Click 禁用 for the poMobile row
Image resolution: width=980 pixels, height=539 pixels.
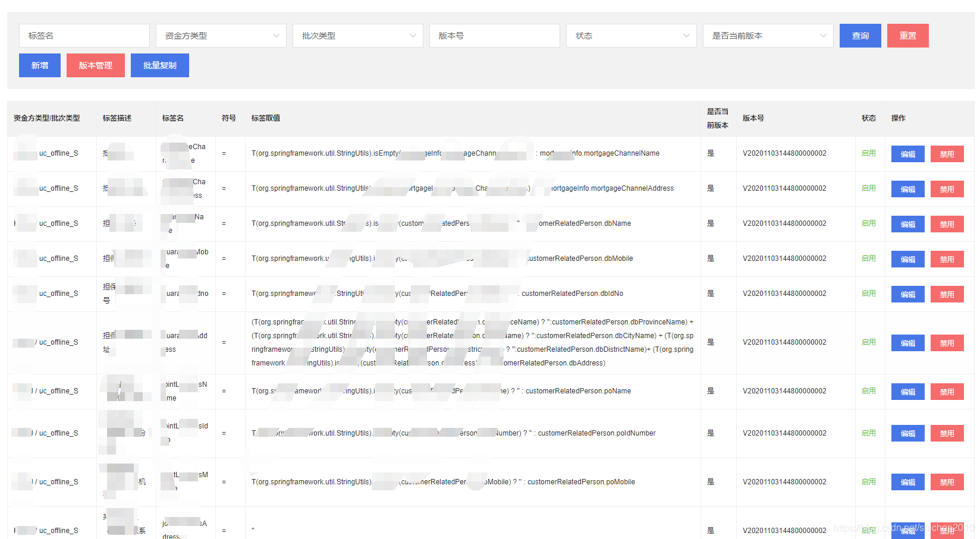pyautogui.click(x=947, y=482)
